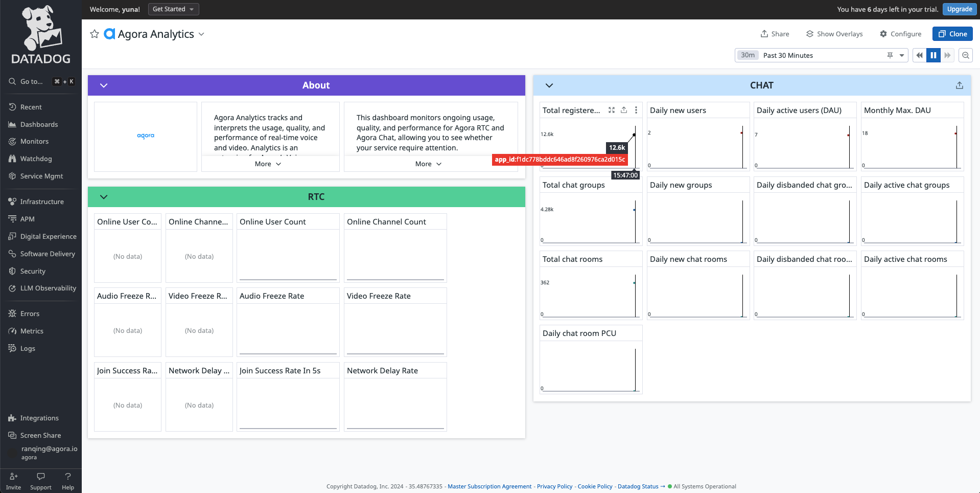This screenshot has width=980, height=493.
Task: Click Share in the dashboard header
Action: pos(775,34)
